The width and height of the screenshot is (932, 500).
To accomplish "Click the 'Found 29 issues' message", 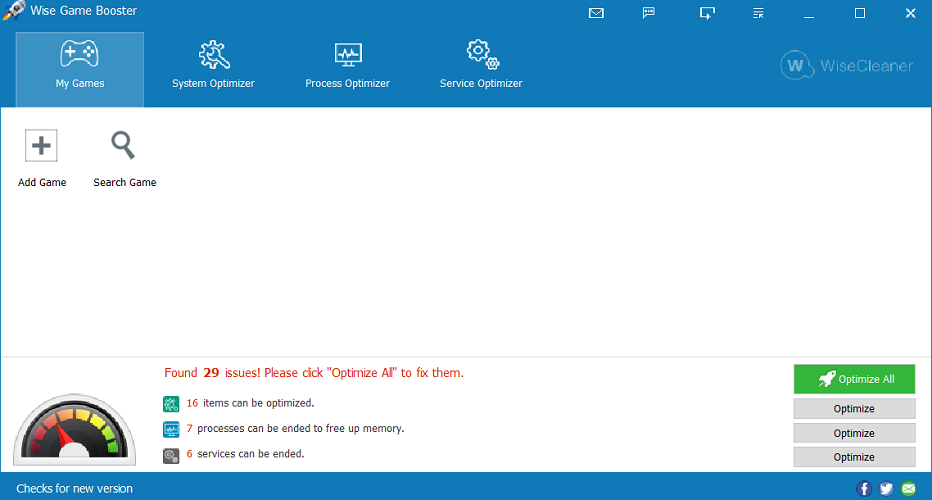I will tap(314, 373).
